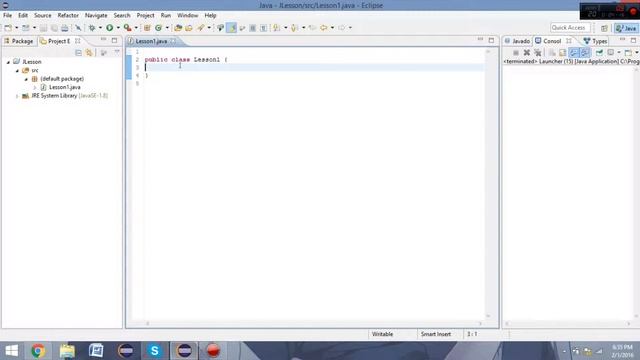Click the Open Task folder icon
The height and width of the screenshot is (360, 640).
pyautogui.click(x=189, y=28)
